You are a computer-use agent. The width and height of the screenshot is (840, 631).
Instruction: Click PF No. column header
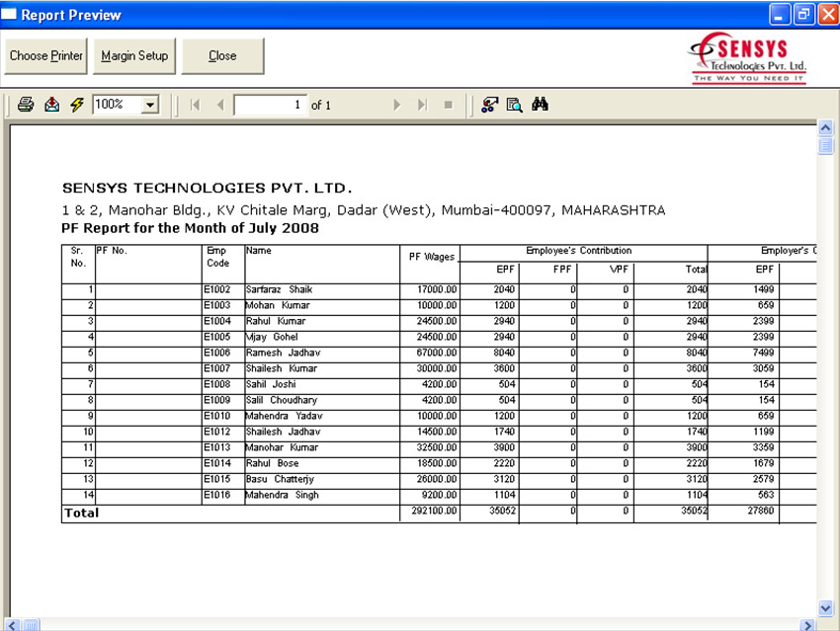[x=112, y=251]
